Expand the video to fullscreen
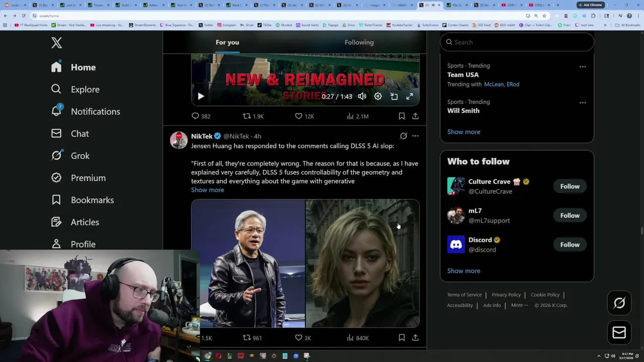 coord(410,97)
